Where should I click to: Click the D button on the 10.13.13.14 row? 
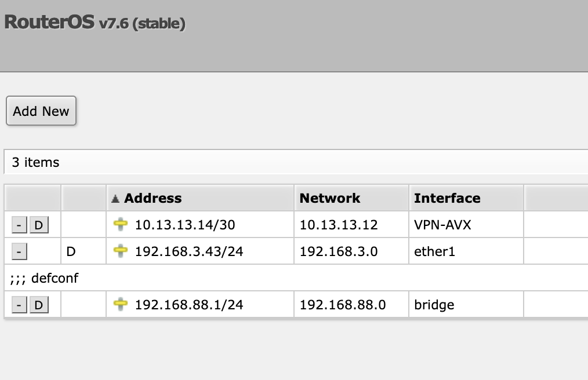[x=39, y=225]
